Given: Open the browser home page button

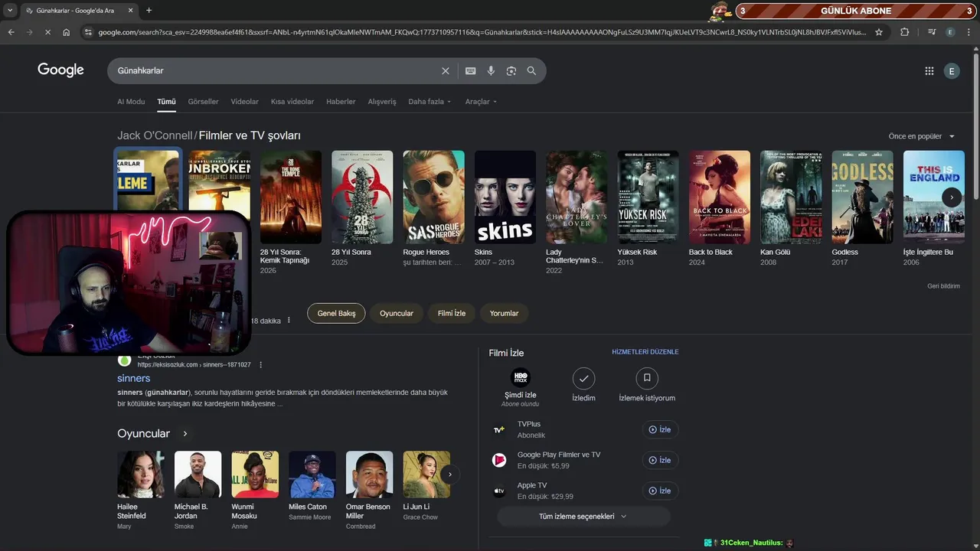Looking at the screenshot, I should click(67, 32).
